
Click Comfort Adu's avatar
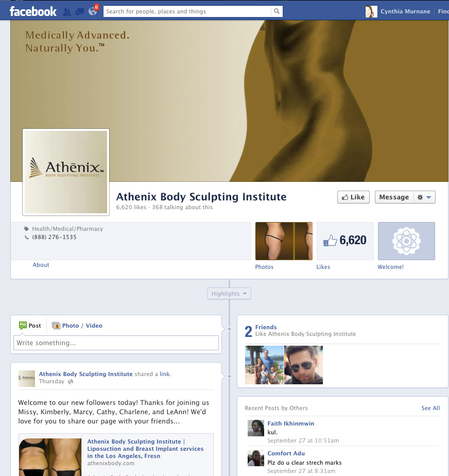256,458
